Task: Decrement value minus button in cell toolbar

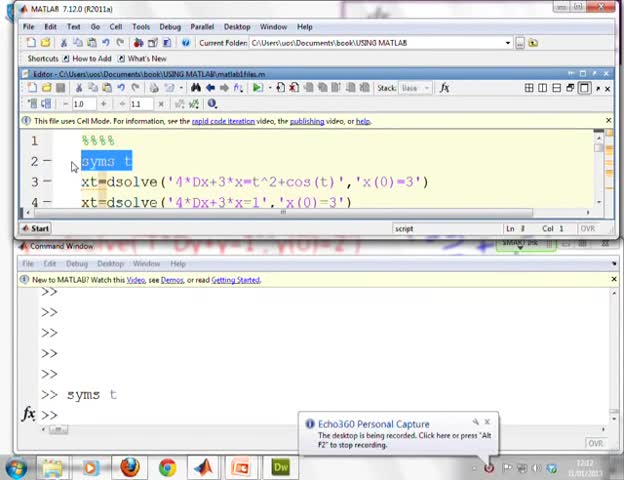Action: [x=66, y=104]
